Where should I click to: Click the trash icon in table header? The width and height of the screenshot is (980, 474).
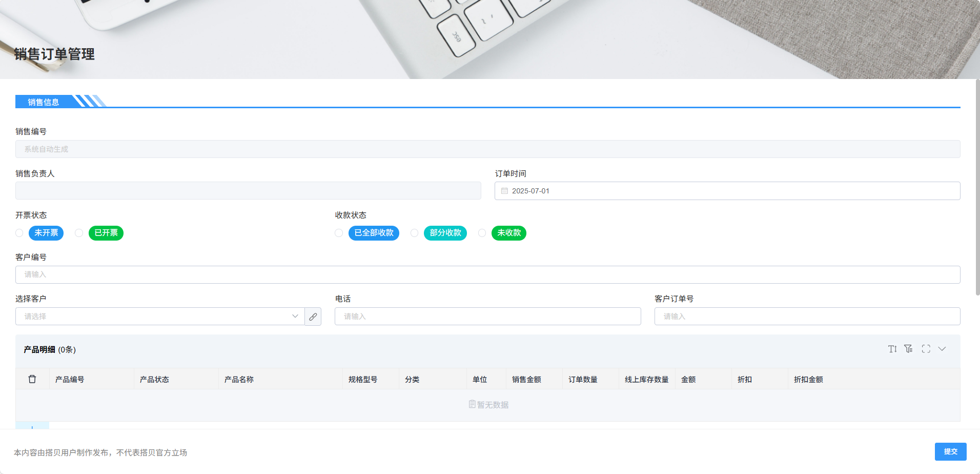pos(32,379)
